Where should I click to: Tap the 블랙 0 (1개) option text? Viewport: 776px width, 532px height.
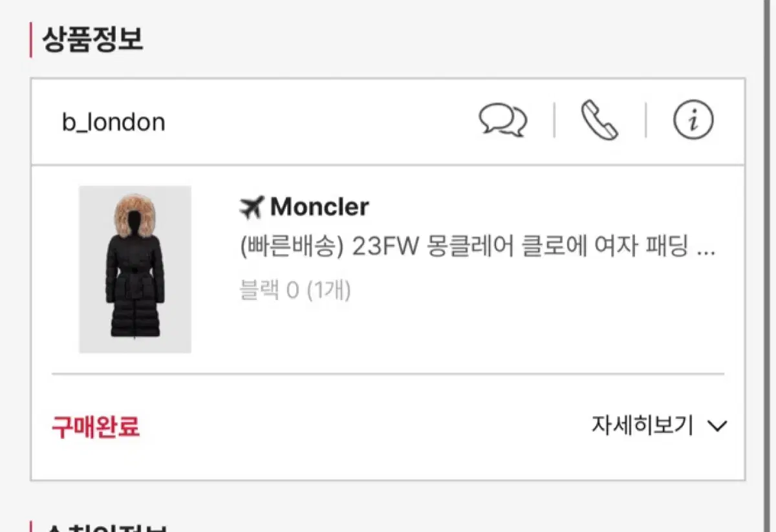(295, 290)
